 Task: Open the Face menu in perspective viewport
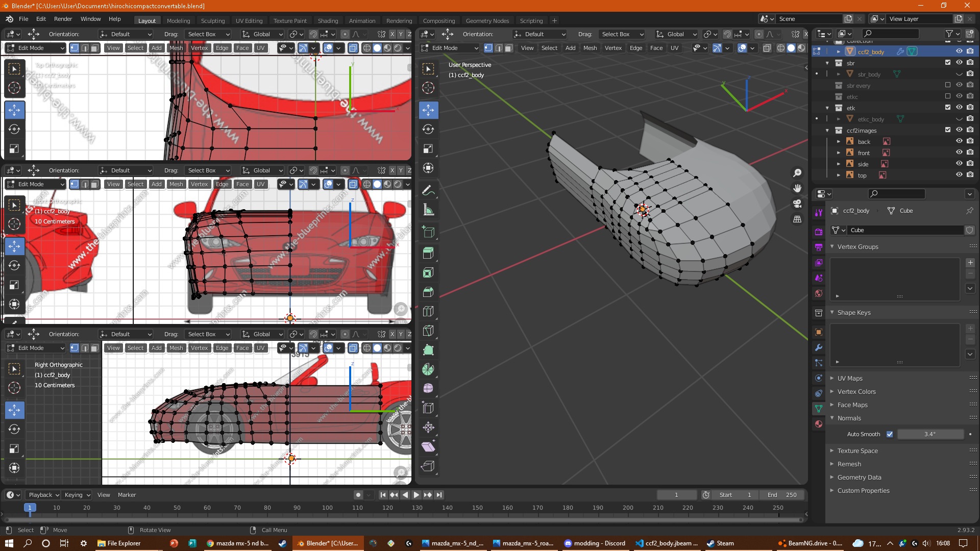click(656, 48)
